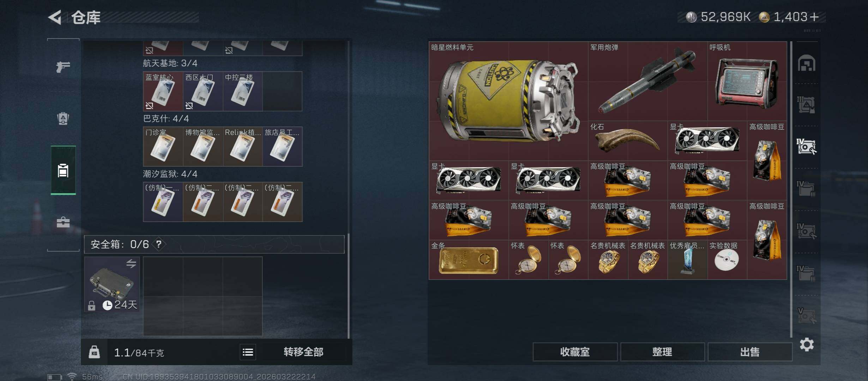This screenshot has height=381, width=868.
Task: Click the stash panel vertical scrollbar
Action: point(791,189)
